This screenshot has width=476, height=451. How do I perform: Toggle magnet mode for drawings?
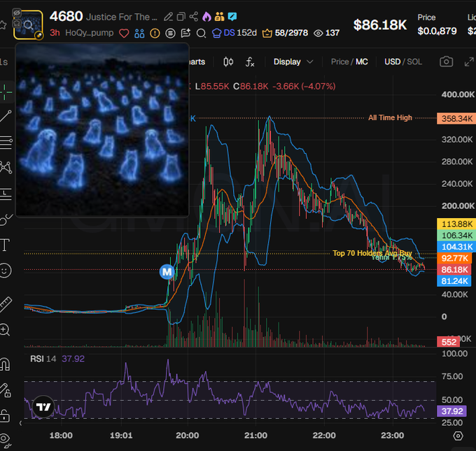5,364
